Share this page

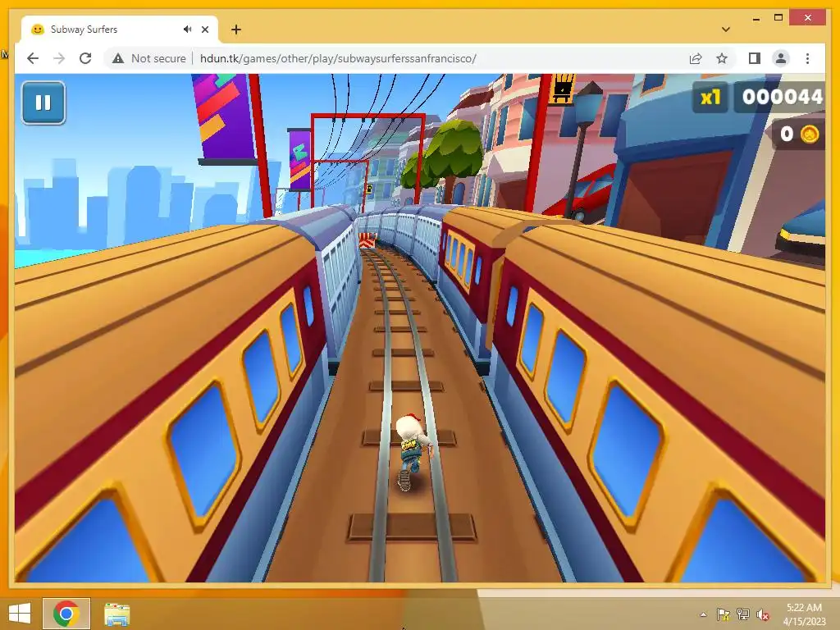tap(696, 58)
